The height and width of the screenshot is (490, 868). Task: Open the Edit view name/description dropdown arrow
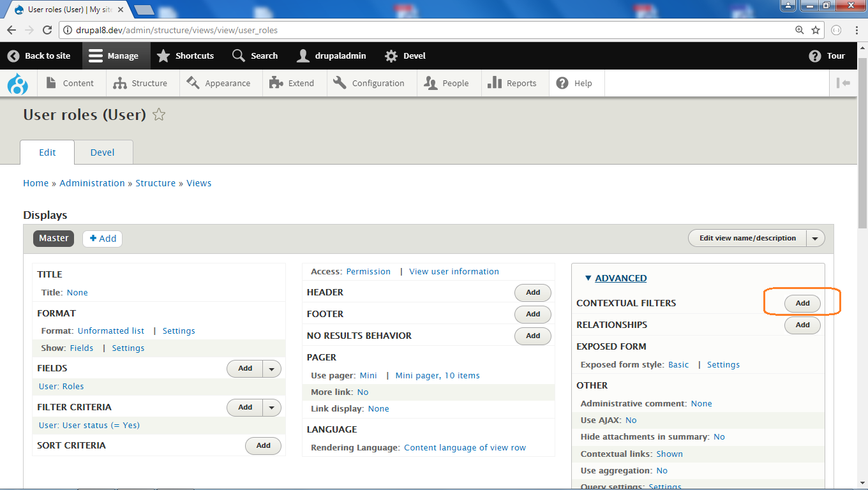pyautogui.click(x=815, y=238)
